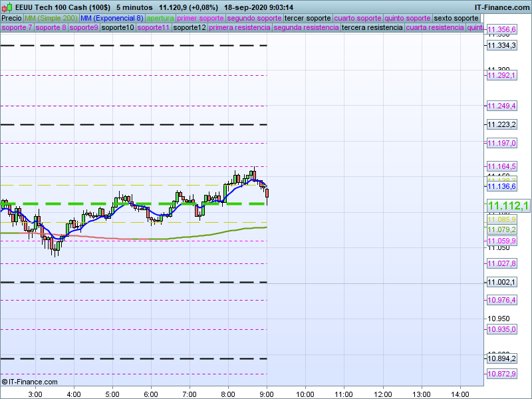The width and height of the screenshot is (532, 399).
Task: Click the 9:00 mark on time axis
Action: (x=267, y=394)
